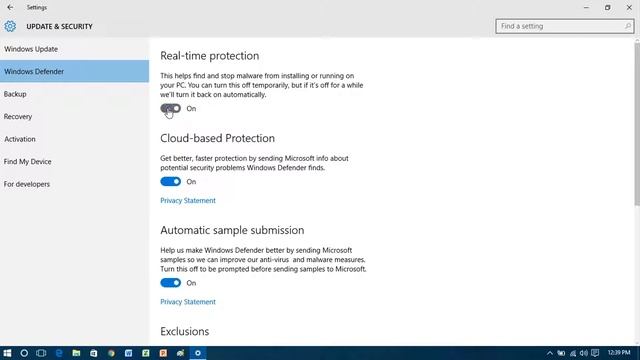Click the search magnifier in Find a setting

point(627,26)
